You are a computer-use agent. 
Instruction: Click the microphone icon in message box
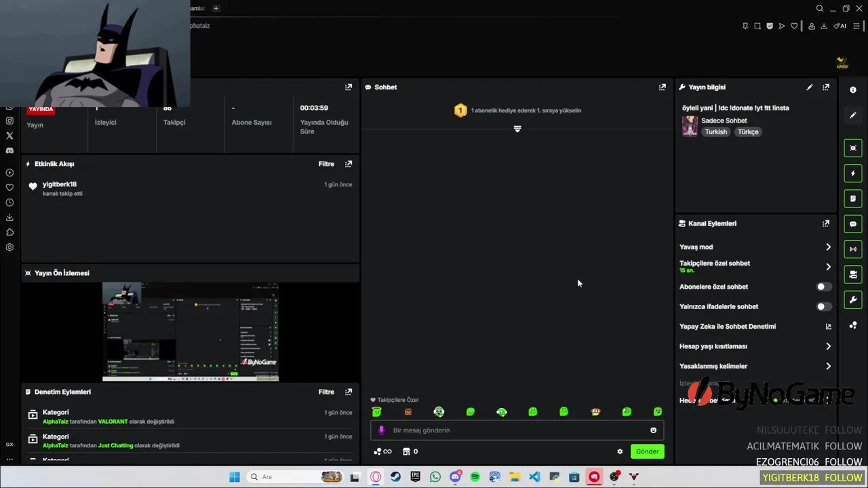(381, 430)
